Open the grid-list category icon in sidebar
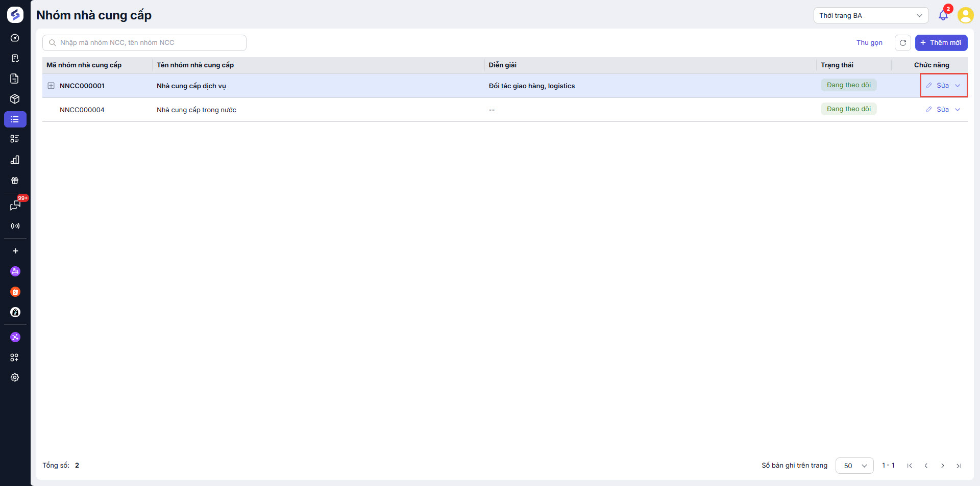Viewport: 980px width, 486px height. pyautogui.click(x=15, y=139)
